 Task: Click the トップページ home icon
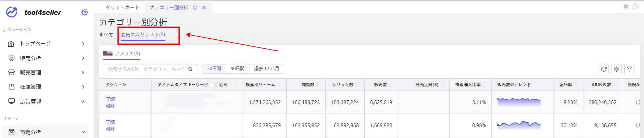(11, 44)
